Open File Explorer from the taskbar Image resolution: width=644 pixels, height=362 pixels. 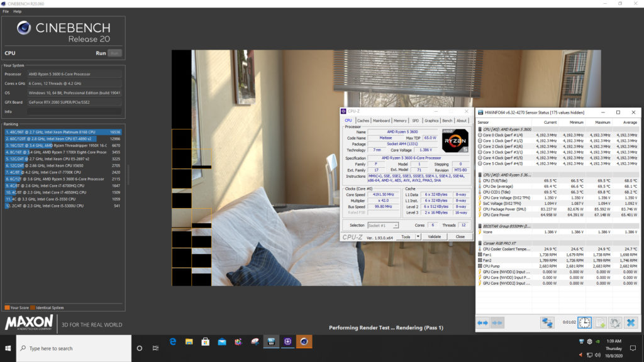pos(189,341)
